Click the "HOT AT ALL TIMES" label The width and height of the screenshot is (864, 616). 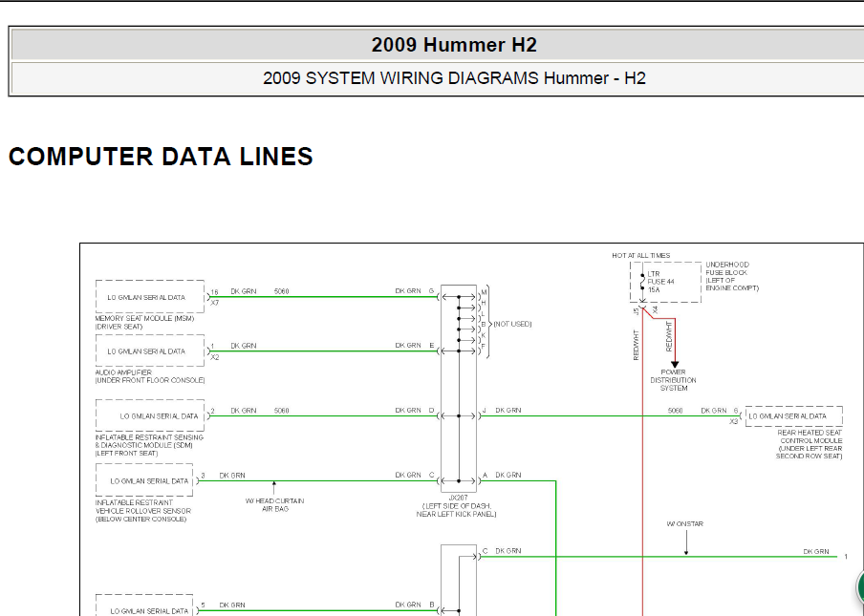point(641,255)
